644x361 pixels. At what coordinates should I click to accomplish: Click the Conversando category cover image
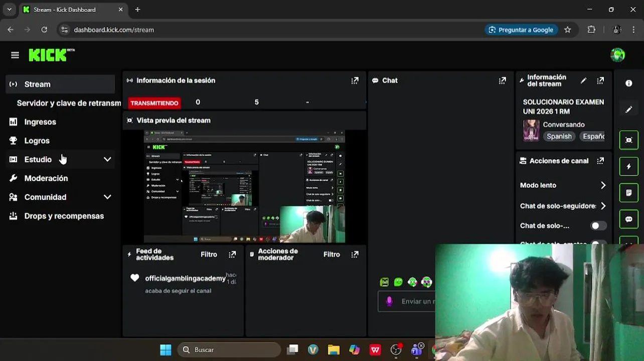(531, 130)
